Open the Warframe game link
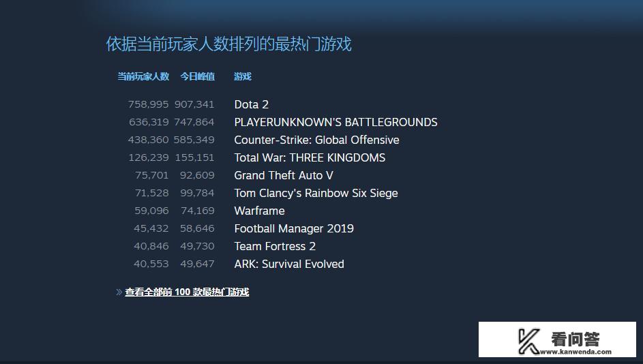Screen dimensions: 643x364 pos(259,211)
